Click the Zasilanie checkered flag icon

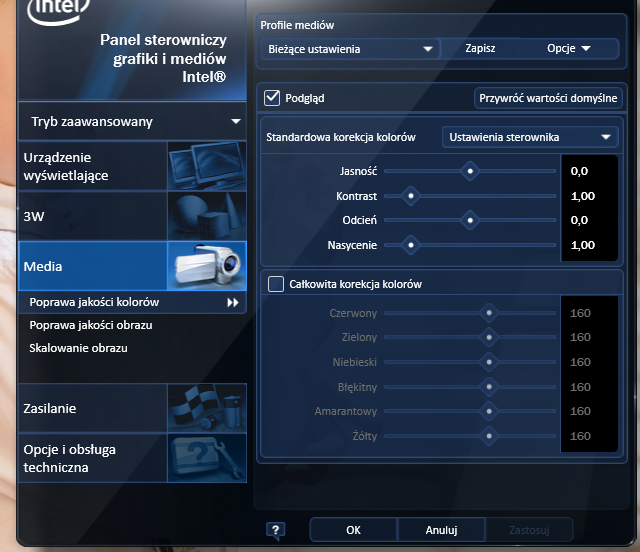pos(207,408)
